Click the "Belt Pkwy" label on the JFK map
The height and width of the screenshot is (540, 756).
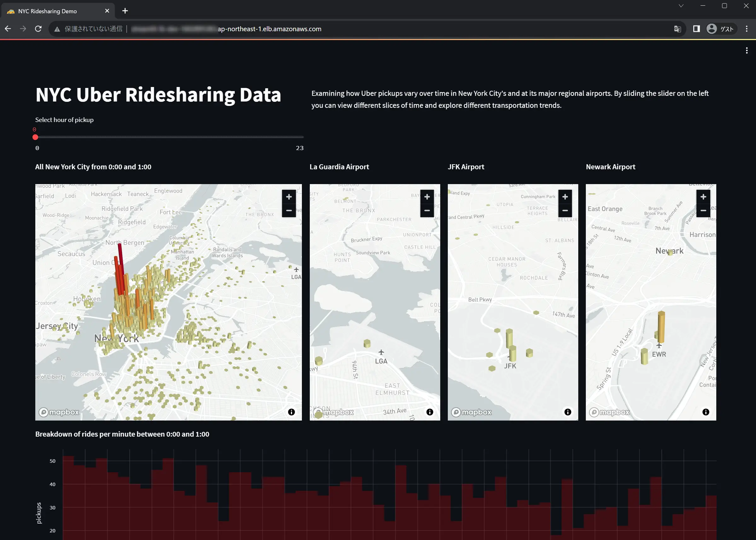(x=480, y=299)
